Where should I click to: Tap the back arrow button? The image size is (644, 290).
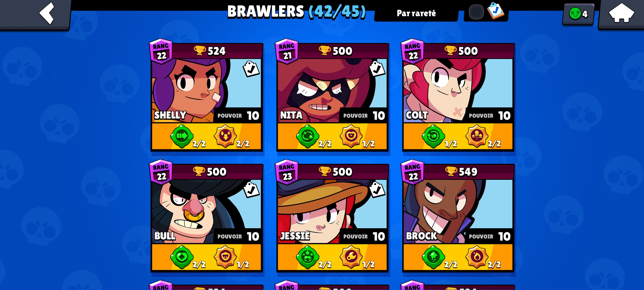coord(47,13)
